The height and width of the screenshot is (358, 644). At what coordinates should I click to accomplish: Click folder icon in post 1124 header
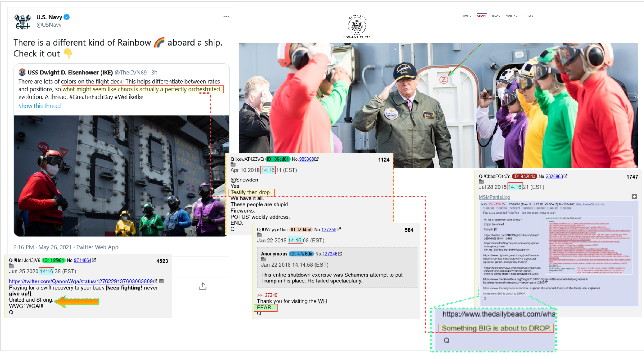(x=233, y=165)
